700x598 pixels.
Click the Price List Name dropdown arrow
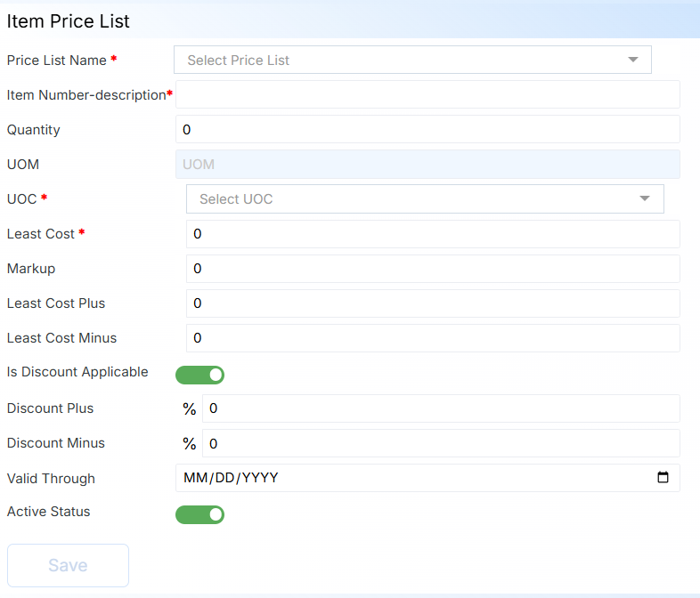point(633,60)
